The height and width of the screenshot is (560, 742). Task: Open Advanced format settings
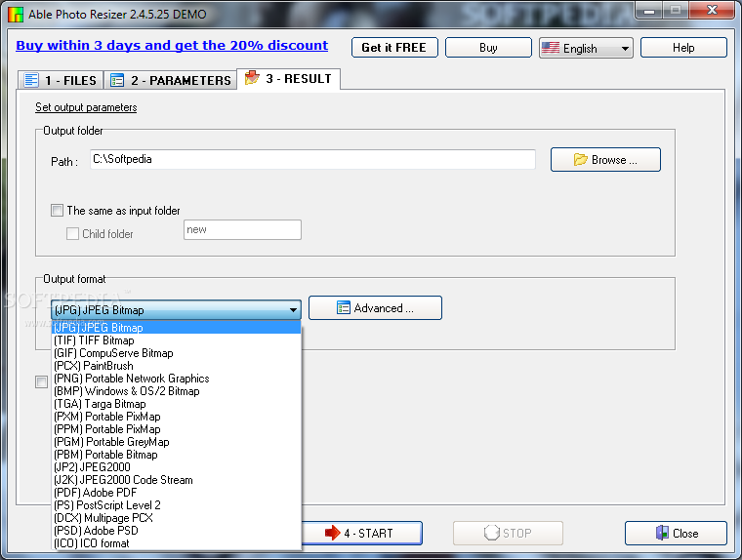[375, 308]
